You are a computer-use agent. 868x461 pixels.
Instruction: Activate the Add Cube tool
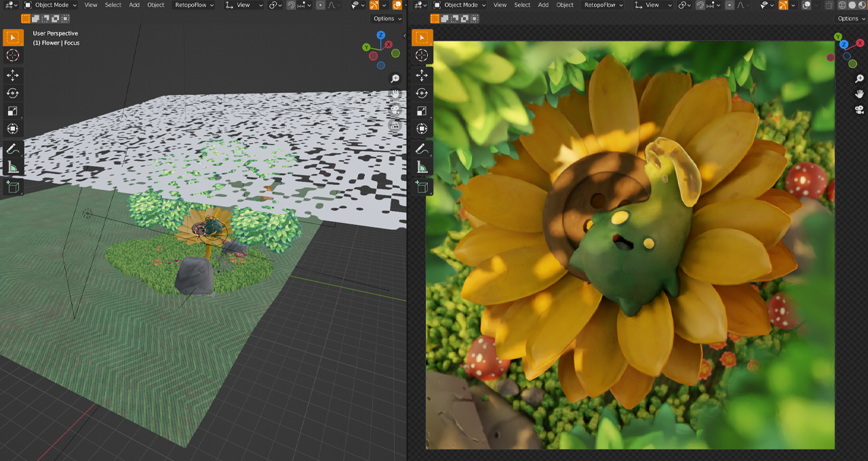point(12,188)
